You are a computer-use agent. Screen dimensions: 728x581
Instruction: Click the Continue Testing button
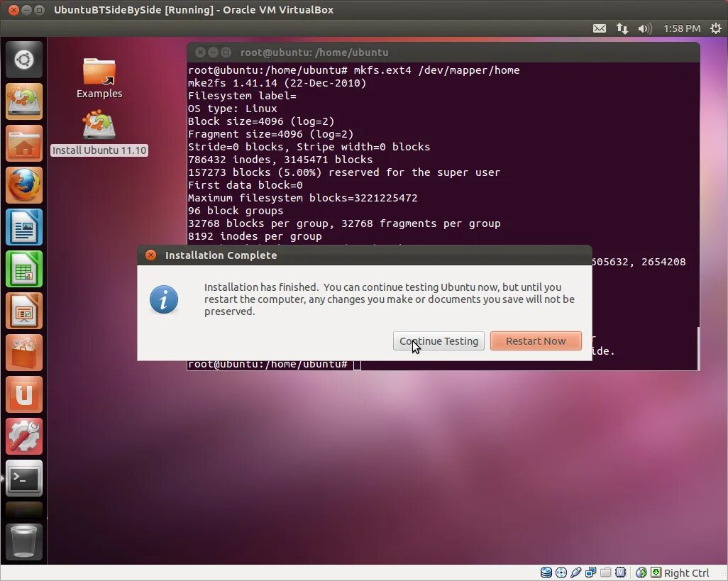pyautogui.click(x=439, y=341)
